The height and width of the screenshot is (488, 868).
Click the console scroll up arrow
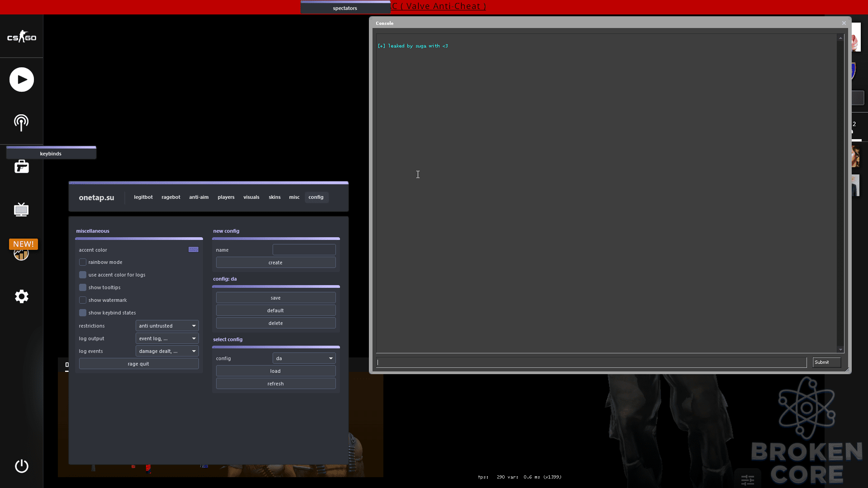coord(840,38)
